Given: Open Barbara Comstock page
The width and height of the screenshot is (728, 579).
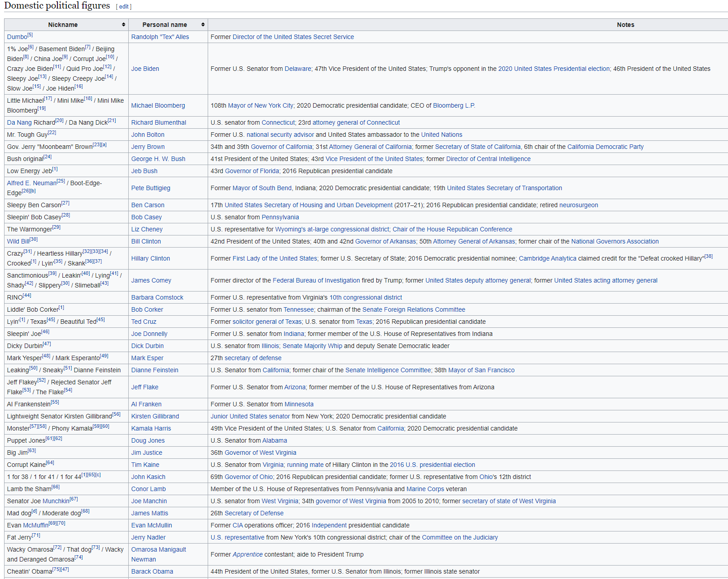Looking at the screenshot, I should pyautogui.click(x=157, y=297).
